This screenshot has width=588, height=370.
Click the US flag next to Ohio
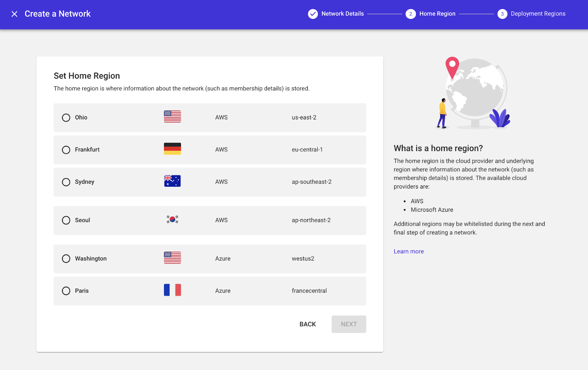[x=172, y=116]
